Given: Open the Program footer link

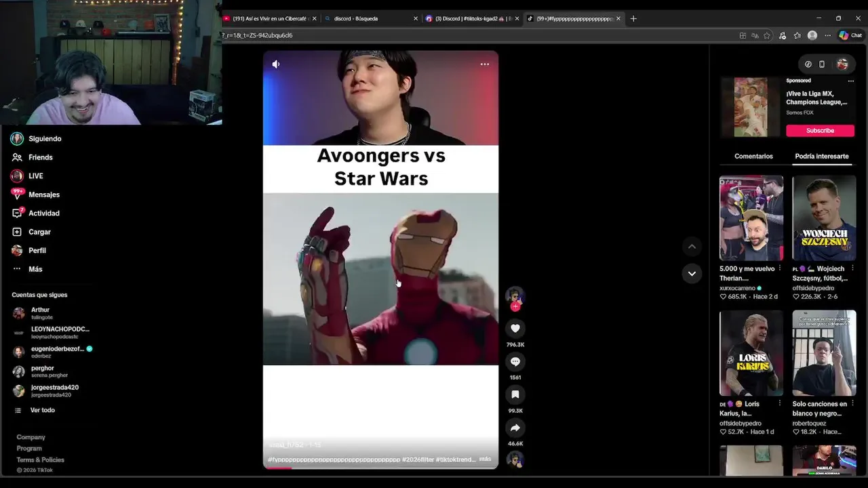Looking at the screenshot, I should [29, 449].
